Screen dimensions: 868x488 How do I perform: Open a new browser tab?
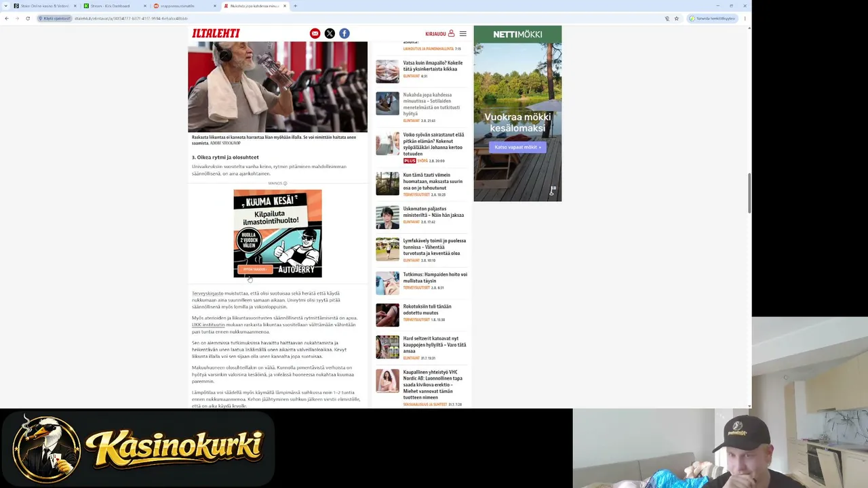(x=295, y=6)
